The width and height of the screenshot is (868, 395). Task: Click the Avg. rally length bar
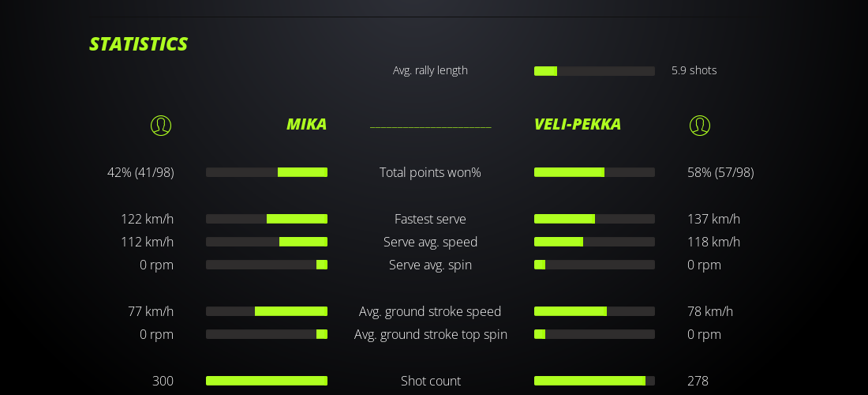click(x=594, y=71)
